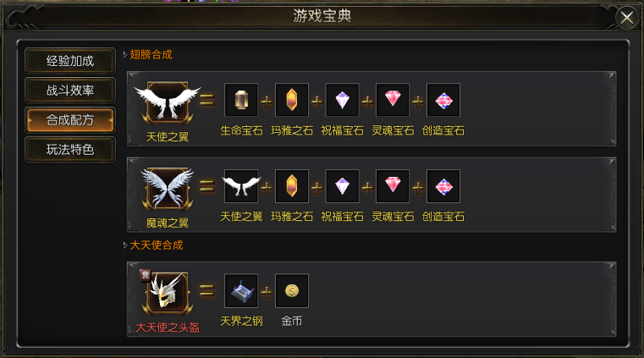Collapse the 翅膀合成 section arrow
Image resolution: width=644 pixels, height=358 pixels.
[125, 54]
